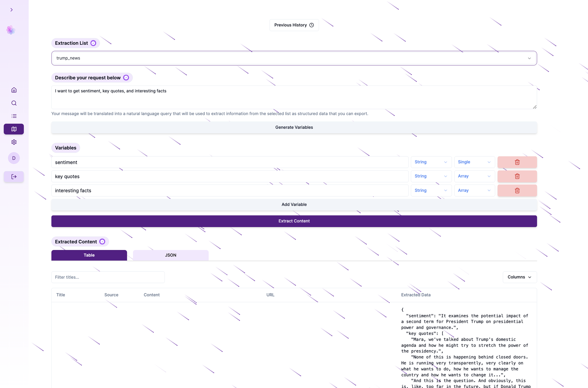Viewport: 588px width, 388px height.
Task: Click Generate Variables button
Action: coord(294,127)
